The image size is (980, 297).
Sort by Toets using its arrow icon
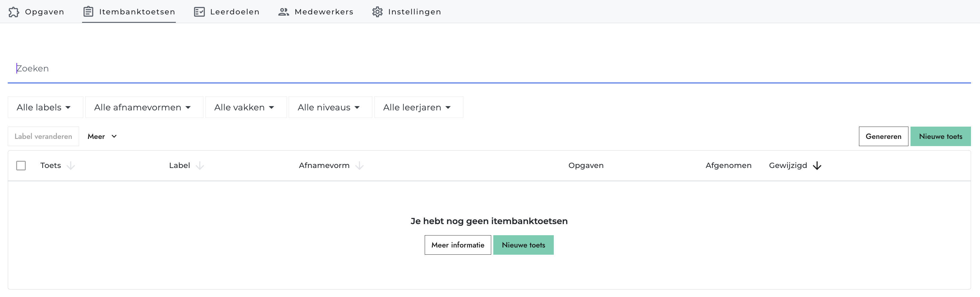pos(71,166)
